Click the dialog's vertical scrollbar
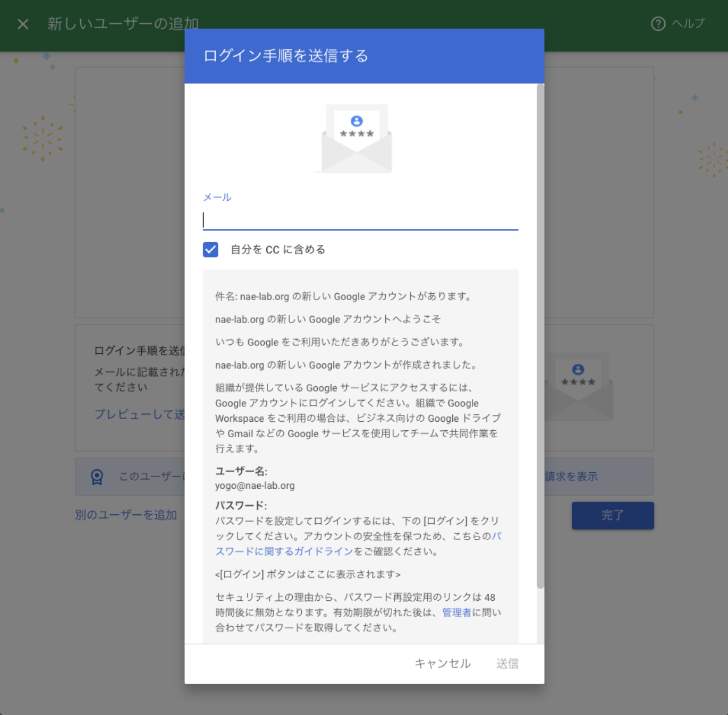The image size is (728, 715). click(540, 335)
